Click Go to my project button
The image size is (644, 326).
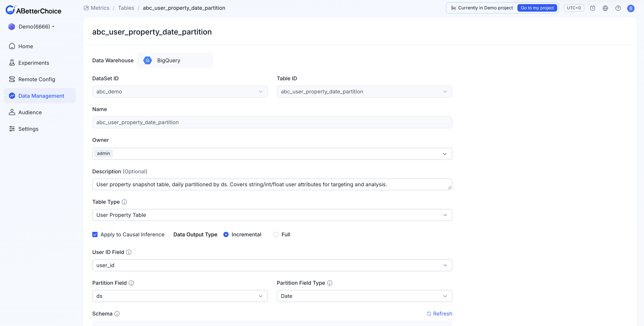pyautogui.click(x=537, y=8)
